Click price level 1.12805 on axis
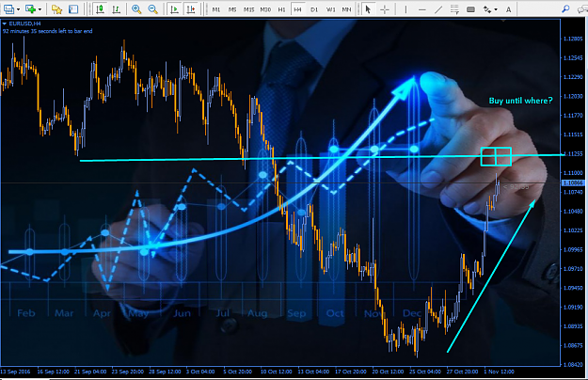Screen dimensions: 588x380 coord(574,39)
